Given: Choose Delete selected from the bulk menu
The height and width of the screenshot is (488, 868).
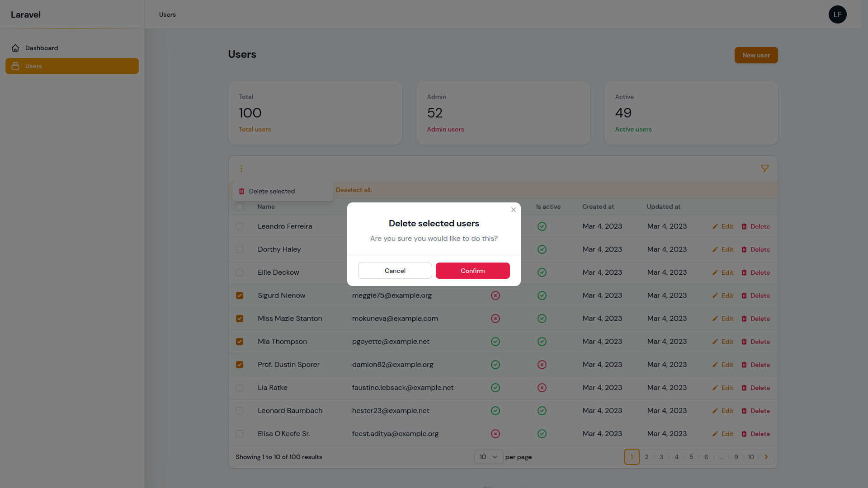Looking at the screenshot, I should pyautogui.click(x=271, y=191).
